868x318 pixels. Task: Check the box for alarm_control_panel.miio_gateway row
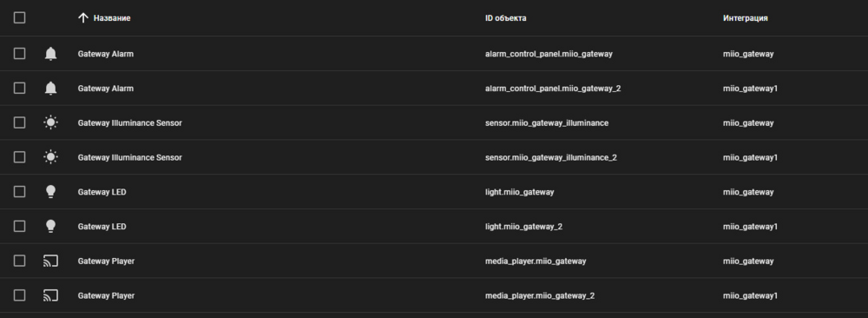click(19, 54)
